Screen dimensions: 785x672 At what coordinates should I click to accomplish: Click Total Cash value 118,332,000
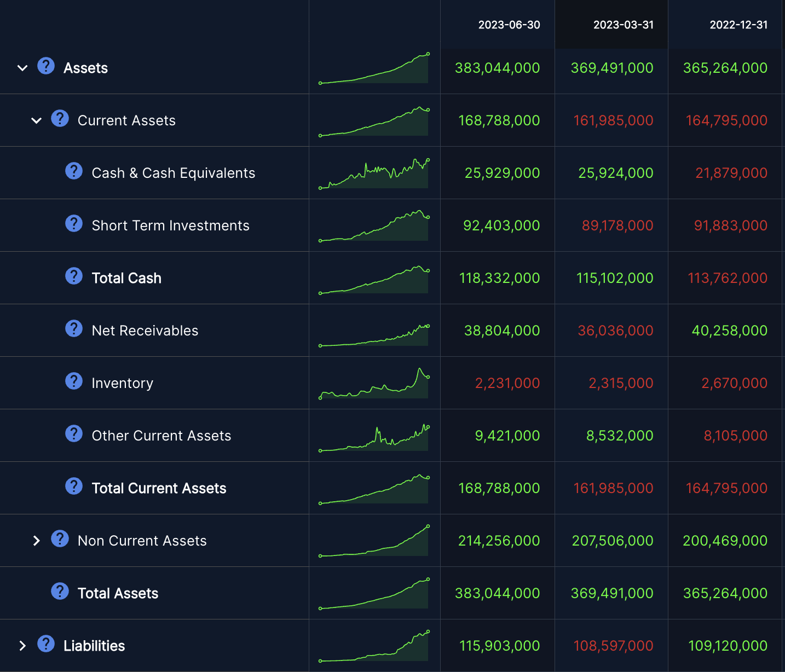[x=499, y=278]
